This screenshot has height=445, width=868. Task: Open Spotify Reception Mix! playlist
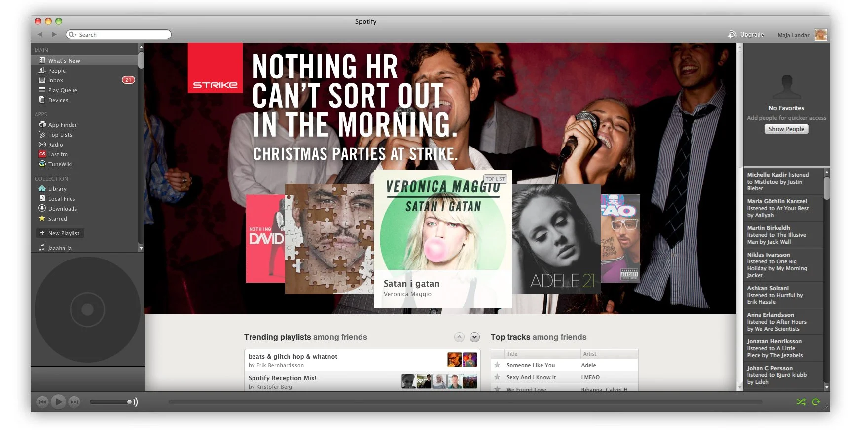(x=362, y=381)
